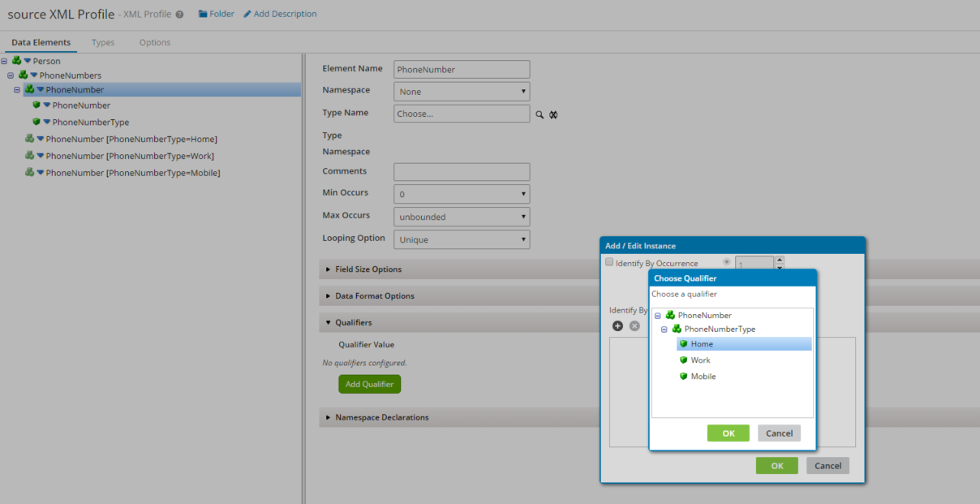Open the Type Name search lookup
Viewport: 980px width, 504px height.
[539, 114]
